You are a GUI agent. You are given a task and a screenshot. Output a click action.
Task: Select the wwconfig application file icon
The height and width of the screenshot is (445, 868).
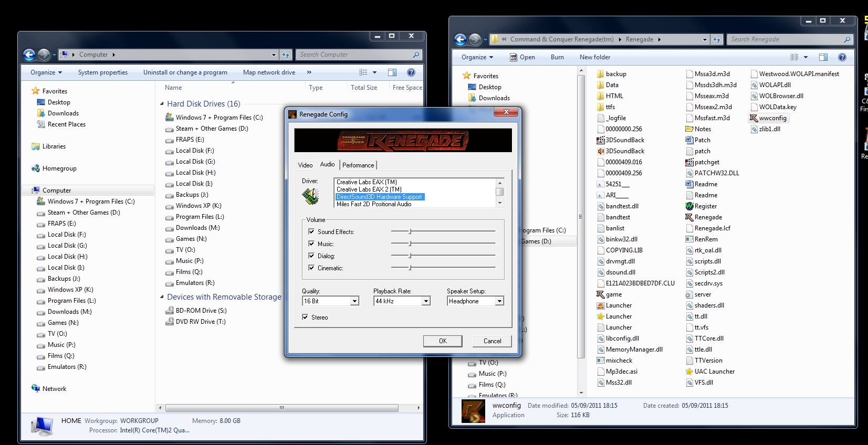tap(754, 118)
